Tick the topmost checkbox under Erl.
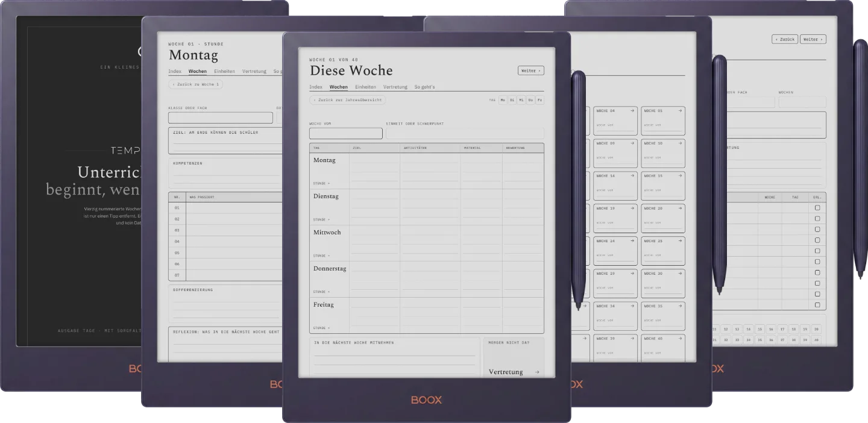This screenshot has width=868, height=423. [x=817, y=208]
